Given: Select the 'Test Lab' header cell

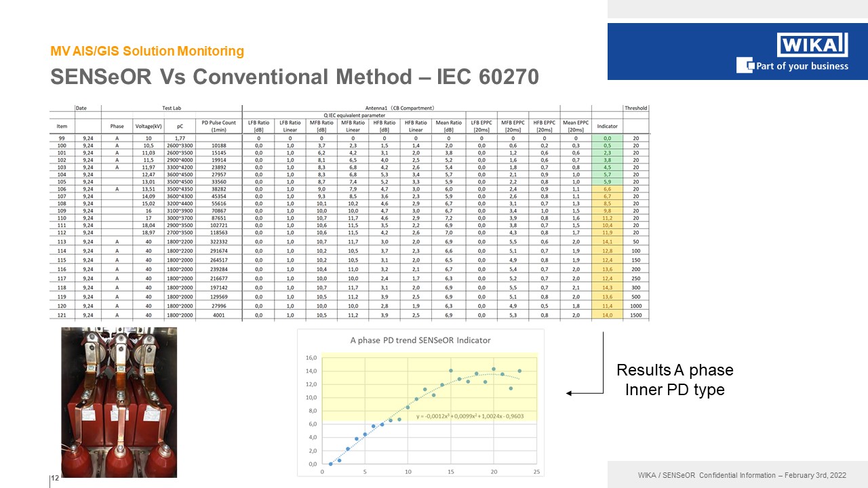Looking at the screenshot, I should [172, 108].
